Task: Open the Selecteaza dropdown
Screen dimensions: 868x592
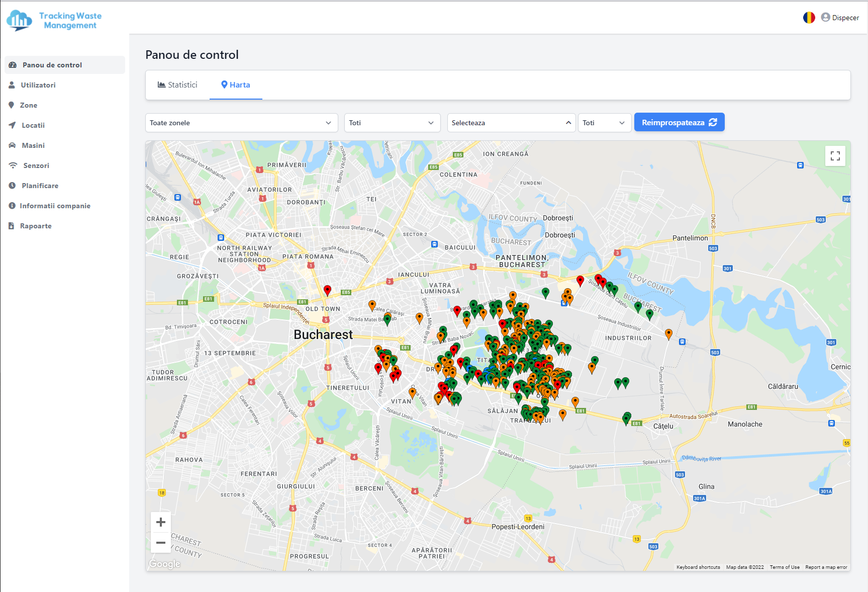Action: 511,123
